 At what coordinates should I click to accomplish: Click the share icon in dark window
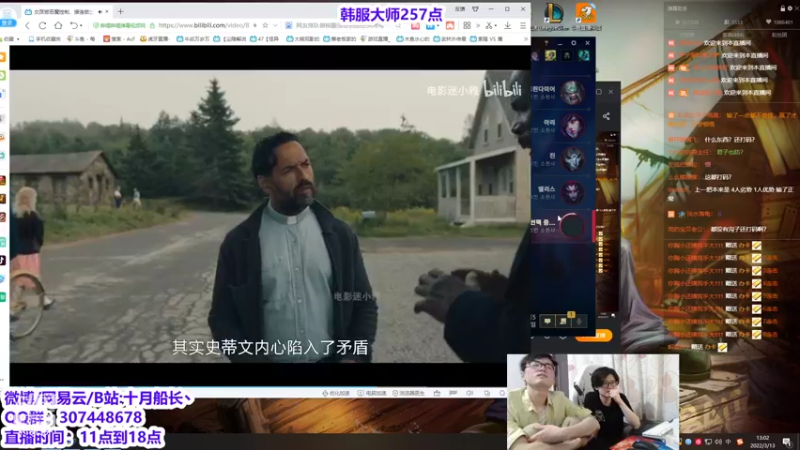(606, 116)
